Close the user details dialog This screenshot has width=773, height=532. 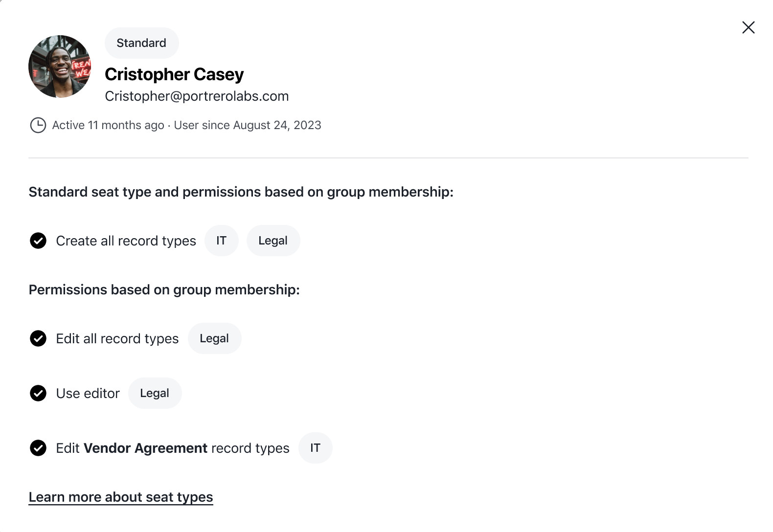click(x=748, y=27)
